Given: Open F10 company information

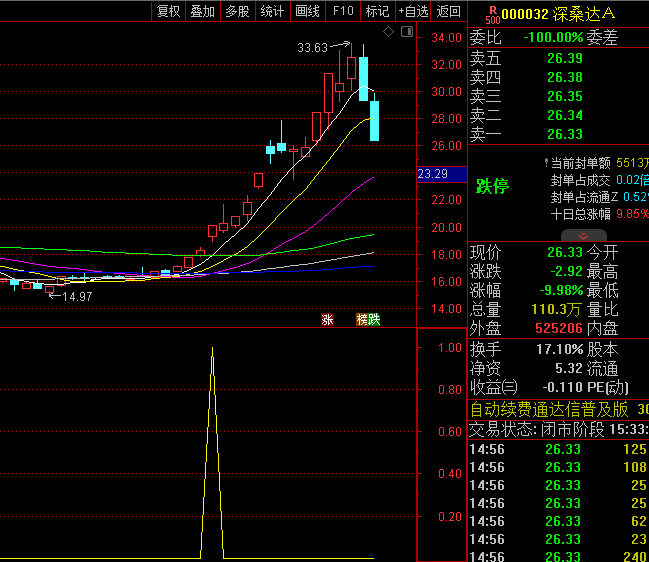Looking at the screenshot, I should (343, 11).
